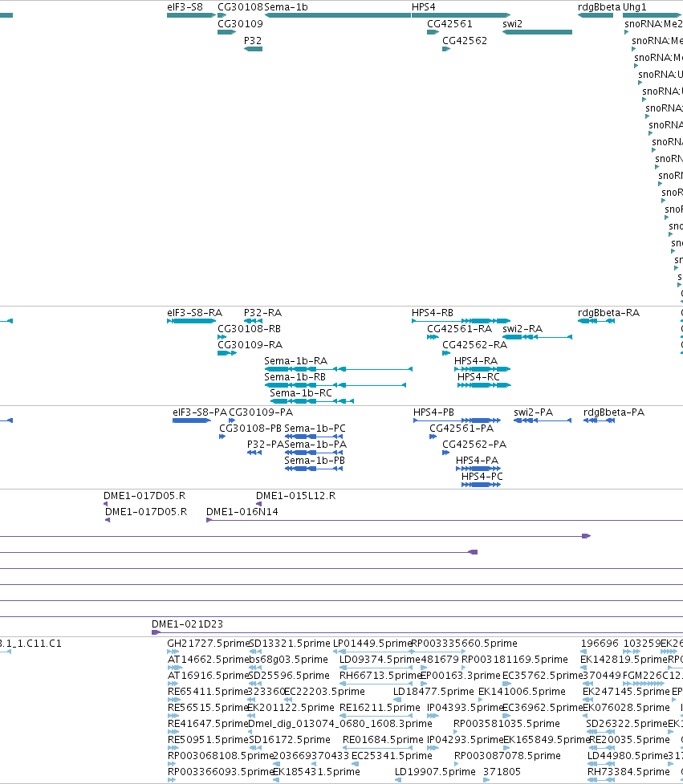Open EST 371805
The width and height of the screenshot is (683, 784).
[x=502, y=771]
